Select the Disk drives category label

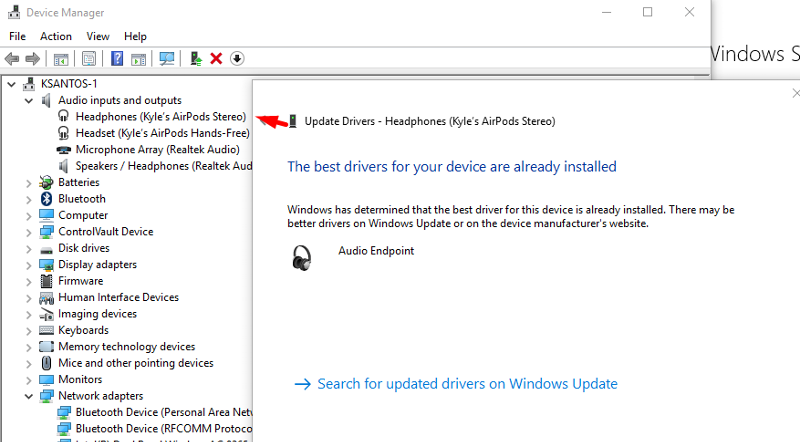(84, 248)
